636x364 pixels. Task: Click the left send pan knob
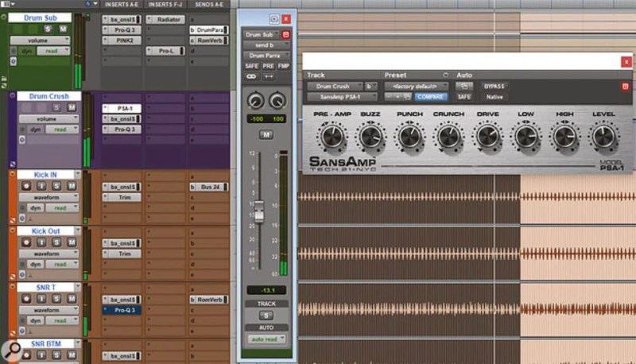(x=255, y=101)
